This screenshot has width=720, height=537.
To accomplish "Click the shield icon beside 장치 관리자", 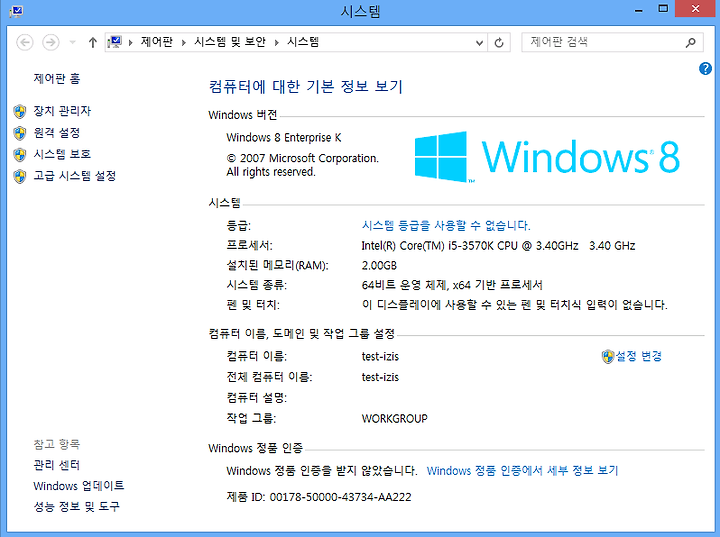I will tap(20, 111).
